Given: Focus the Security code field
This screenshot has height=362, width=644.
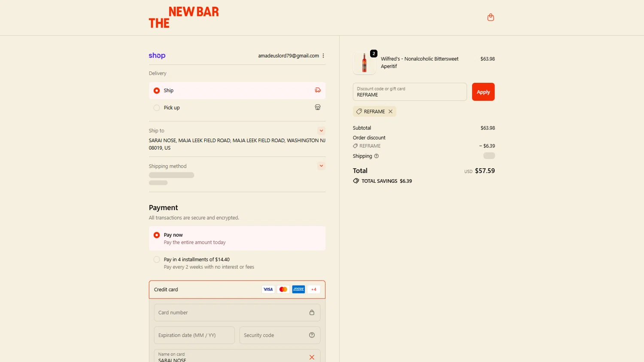Looking at the screenshot, I should (x=280, y=335).
